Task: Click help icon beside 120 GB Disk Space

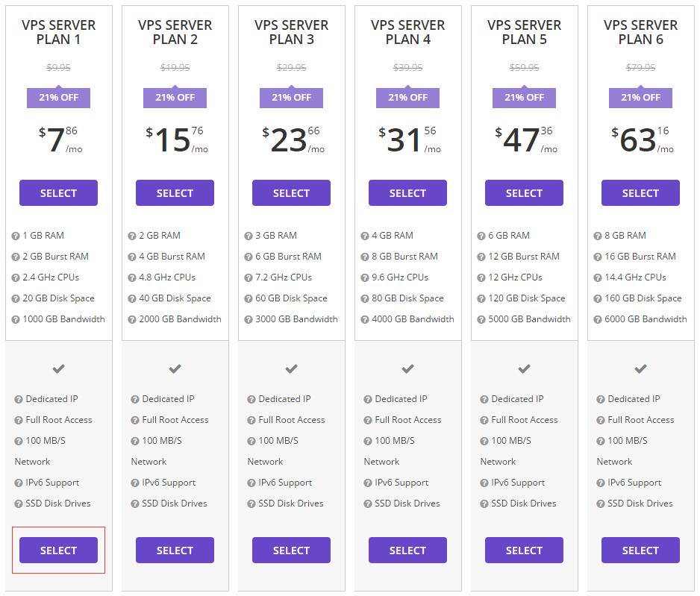Action: click(482, 298)
